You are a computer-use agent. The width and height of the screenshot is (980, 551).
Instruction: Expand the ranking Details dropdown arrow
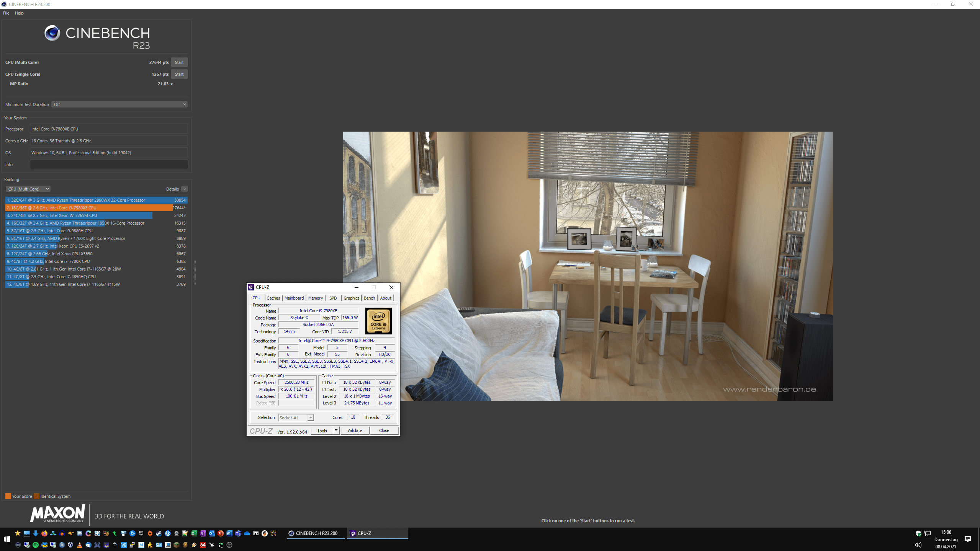pyautogui.click(x=185, y=189)
